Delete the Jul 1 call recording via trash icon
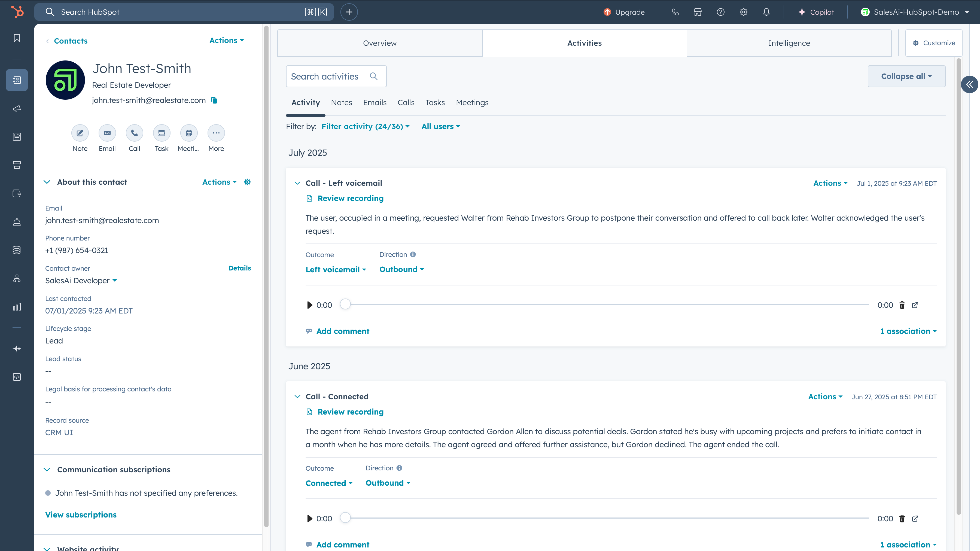980x551 pixels. 902,305
